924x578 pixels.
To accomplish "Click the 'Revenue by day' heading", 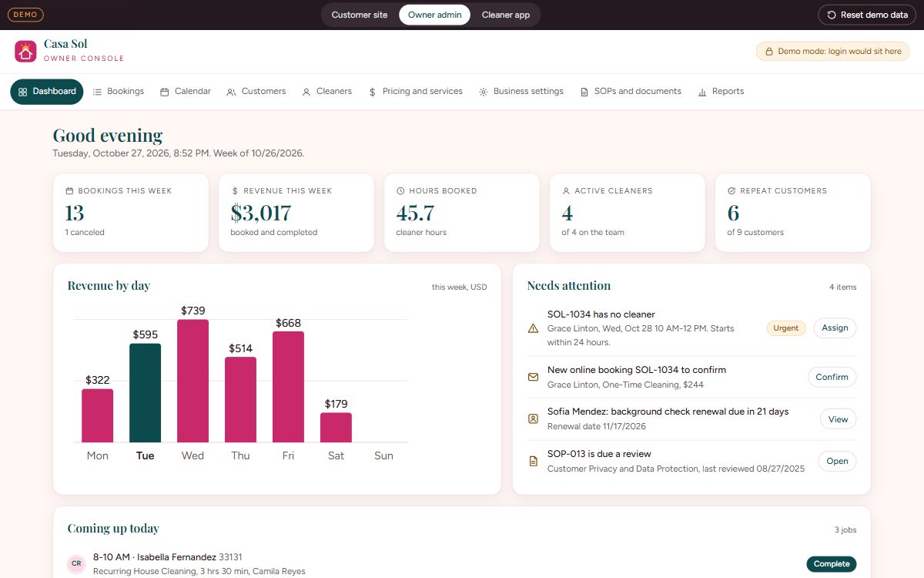I will pyautogui.click(x=109, y=286).
